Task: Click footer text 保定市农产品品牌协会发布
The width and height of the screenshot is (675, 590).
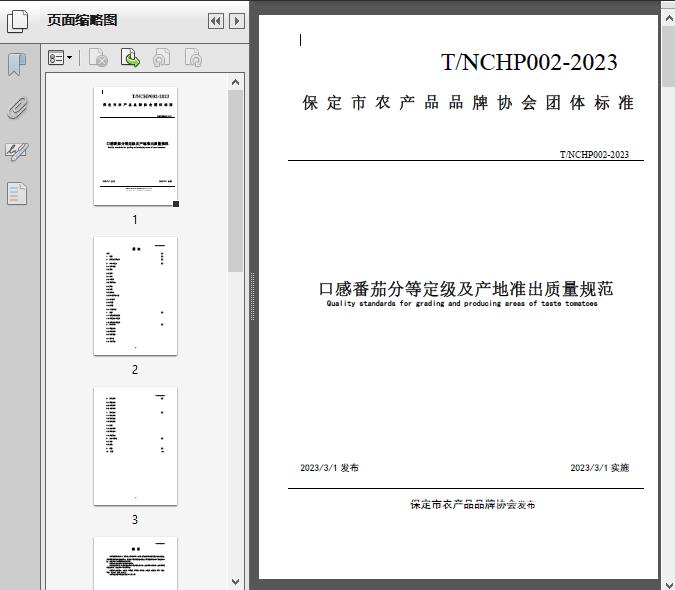Action: tap(473, 504)
